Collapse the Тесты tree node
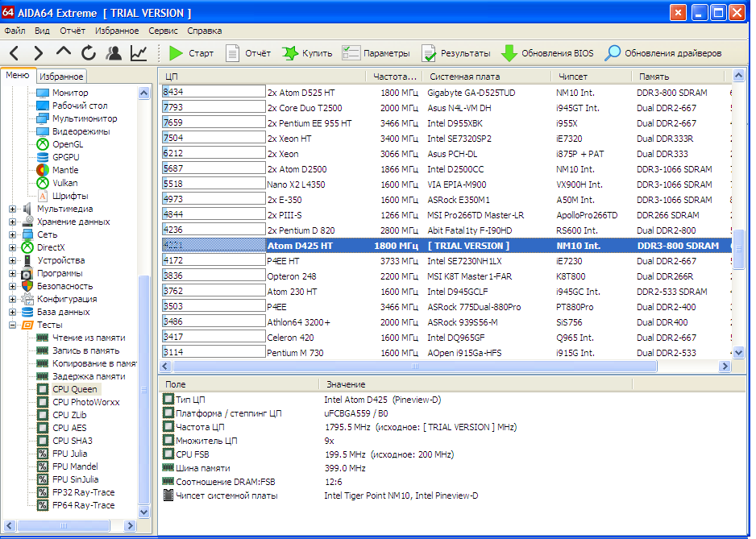This screenshot has height=539, width=756. click(x=13, y=325)
